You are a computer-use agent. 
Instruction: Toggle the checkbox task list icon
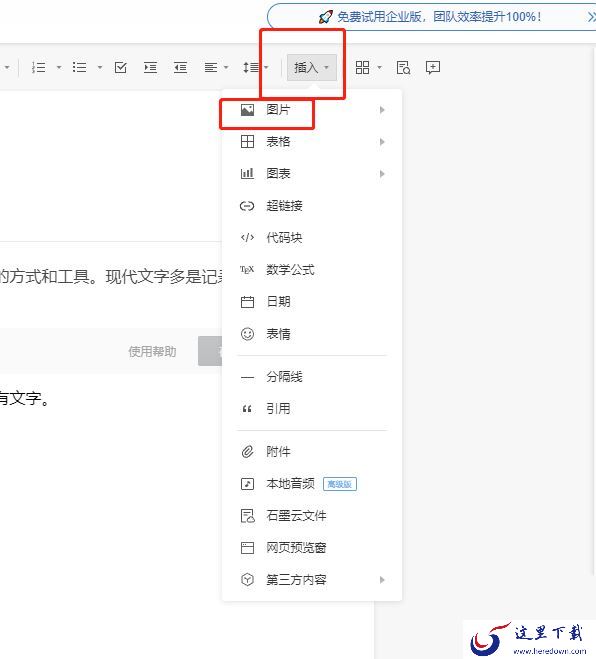point(121,67)
